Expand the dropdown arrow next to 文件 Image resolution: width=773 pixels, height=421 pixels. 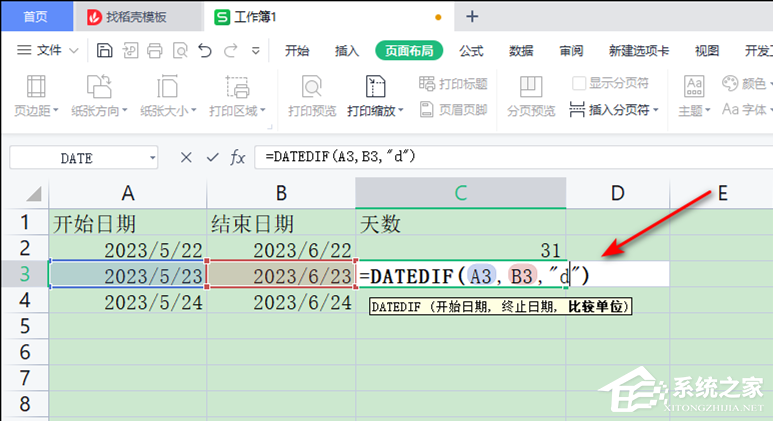pyautogui.click(x=73, y=50)
